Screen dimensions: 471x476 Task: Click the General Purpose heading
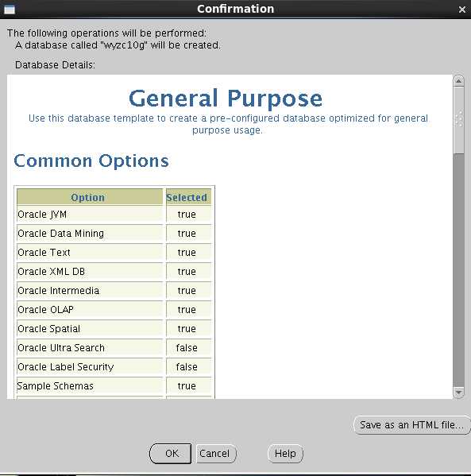click(x=226, y=99)
